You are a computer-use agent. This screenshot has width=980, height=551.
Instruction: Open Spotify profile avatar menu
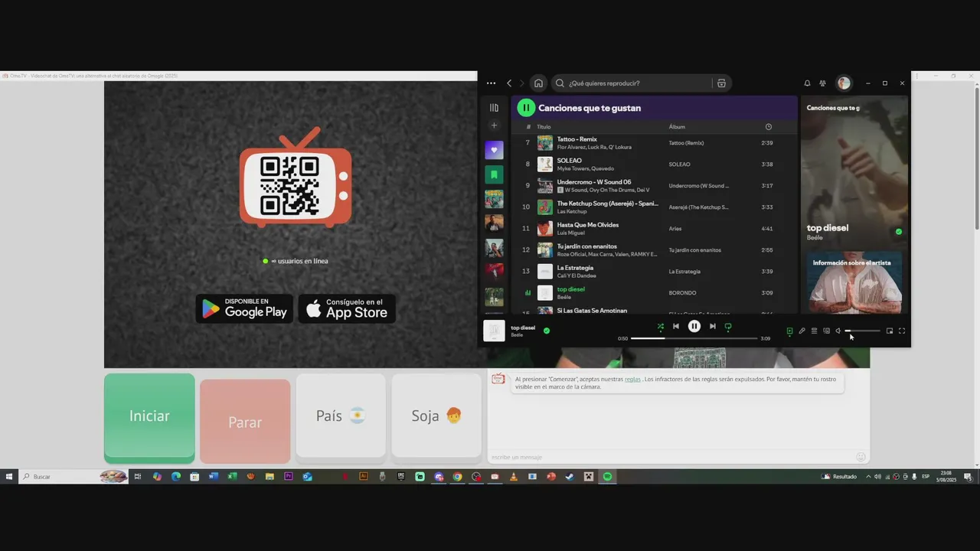pos(844,83)
